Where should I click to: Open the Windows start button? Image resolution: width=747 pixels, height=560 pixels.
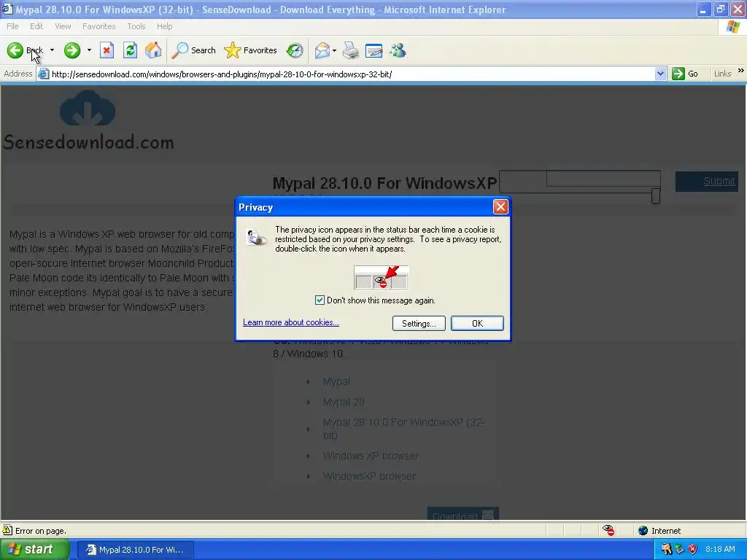(x=35, y=550)
